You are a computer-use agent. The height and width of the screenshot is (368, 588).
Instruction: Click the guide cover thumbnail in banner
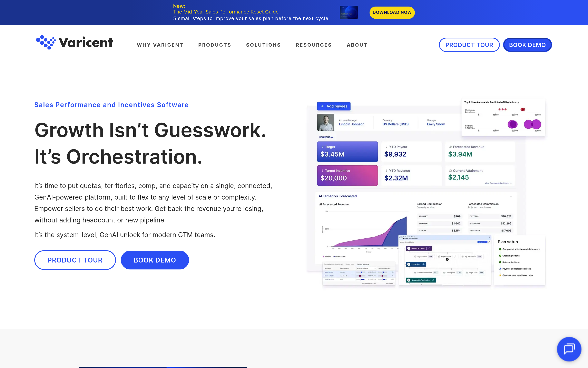tap(349, 12)
